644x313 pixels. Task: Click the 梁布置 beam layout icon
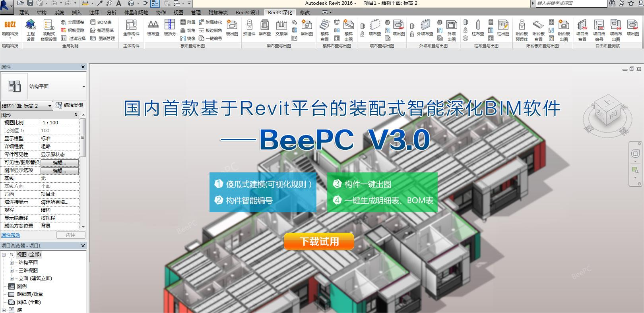pyautogui.click(x=265, y=28)
